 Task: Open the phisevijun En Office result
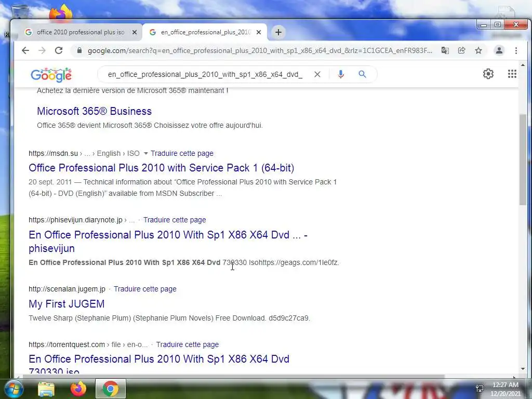click(168, 241)
